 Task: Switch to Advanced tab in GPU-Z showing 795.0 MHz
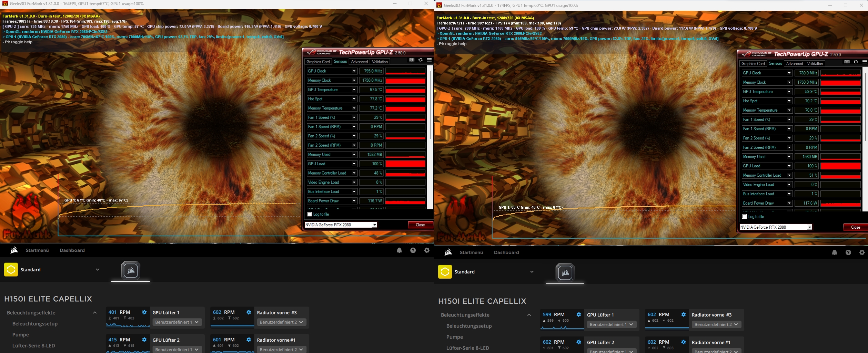coord(359,62)
